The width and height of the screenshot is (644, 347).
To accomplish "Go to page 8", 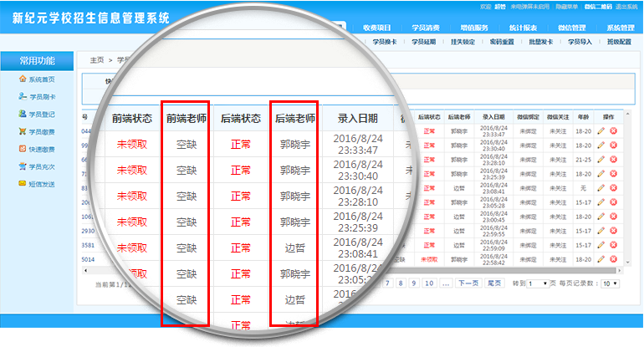I will point(401,283).
